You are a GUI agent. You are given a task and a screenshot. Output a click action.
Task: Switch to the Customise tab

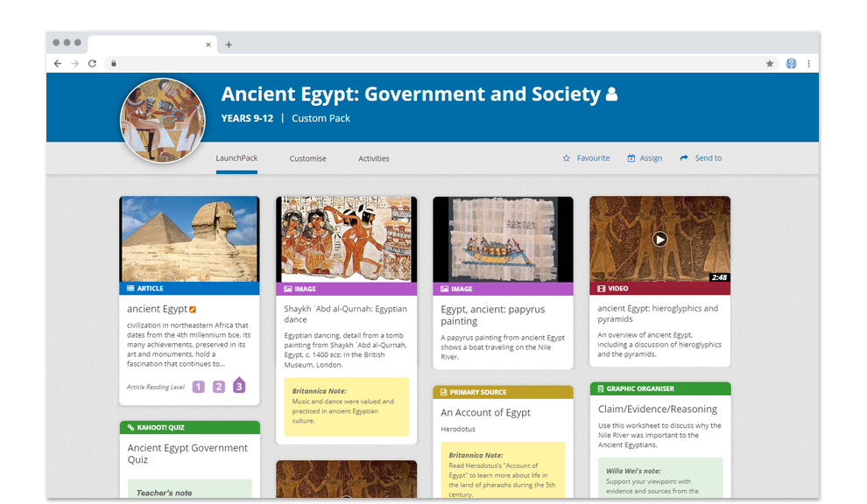click(308, 158)
